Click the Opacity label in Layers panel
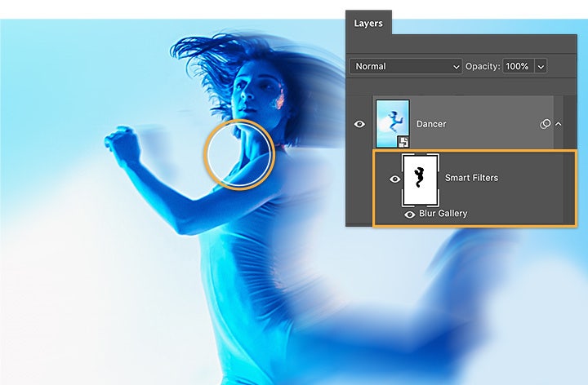588x385 pixels. point(483,66)
